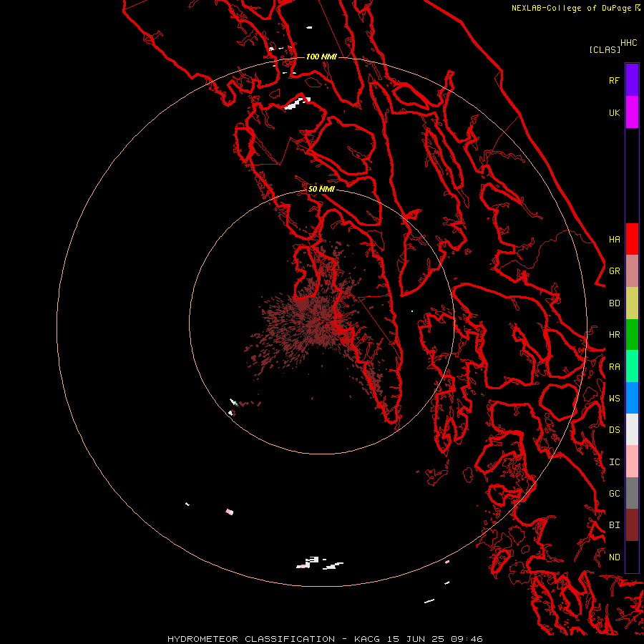This screenshot has width=644, height=644.
Task: Click the UK magenta legend swatch
Action: pos(632,112)
